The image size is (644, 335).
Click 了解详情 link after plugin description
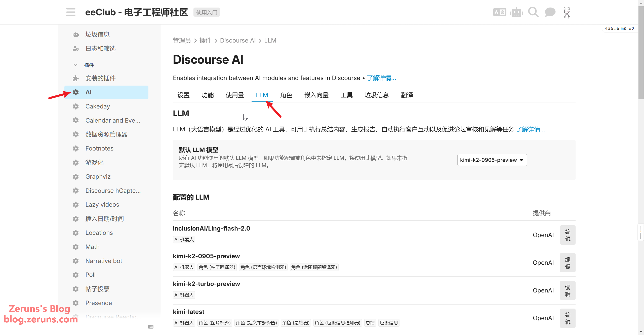coord(381,78)
